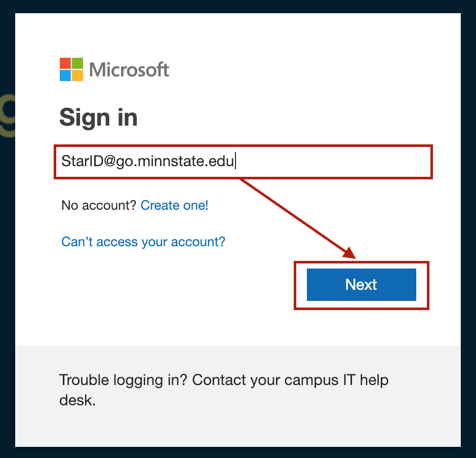Follow the Can't access your account? link
This screenshot has height=458, width=476.
pyautogui.click(x=143, y=242)
